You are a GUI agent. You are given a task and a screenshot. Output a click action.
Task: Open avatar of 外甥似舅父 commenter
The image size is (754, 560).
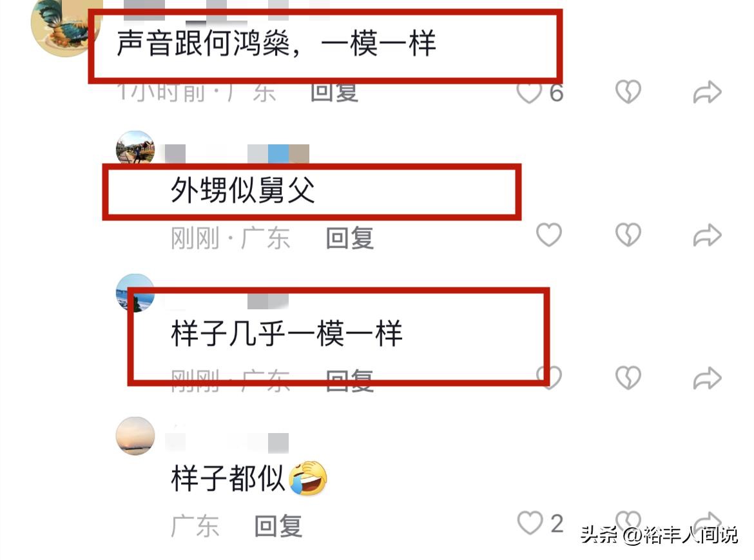pos(135,148)
